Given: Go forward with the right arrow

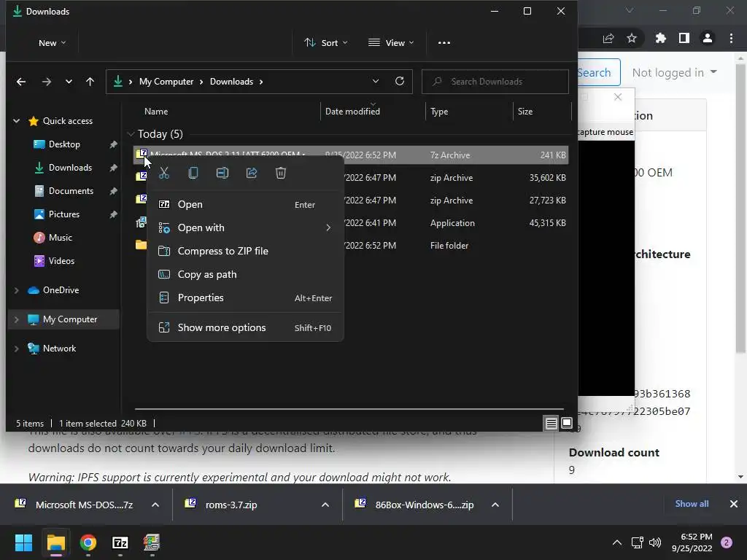Looking at the screenshot, I should (x=46, y=82).
